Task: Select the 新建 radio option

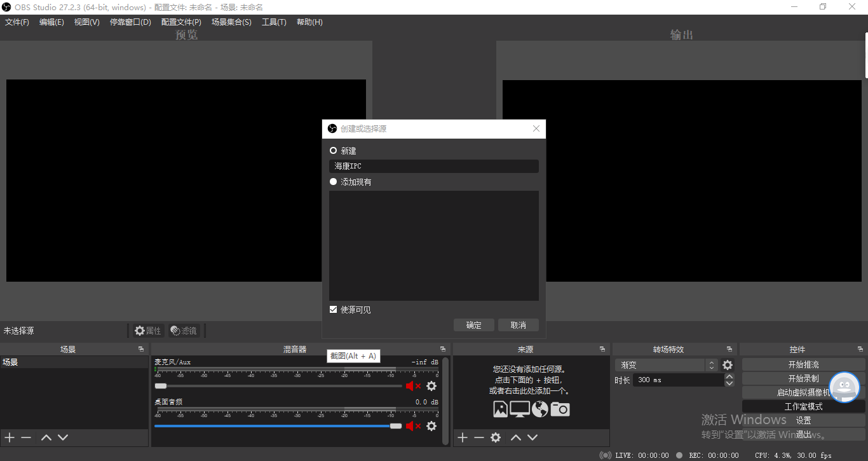Action: point(334,151)
